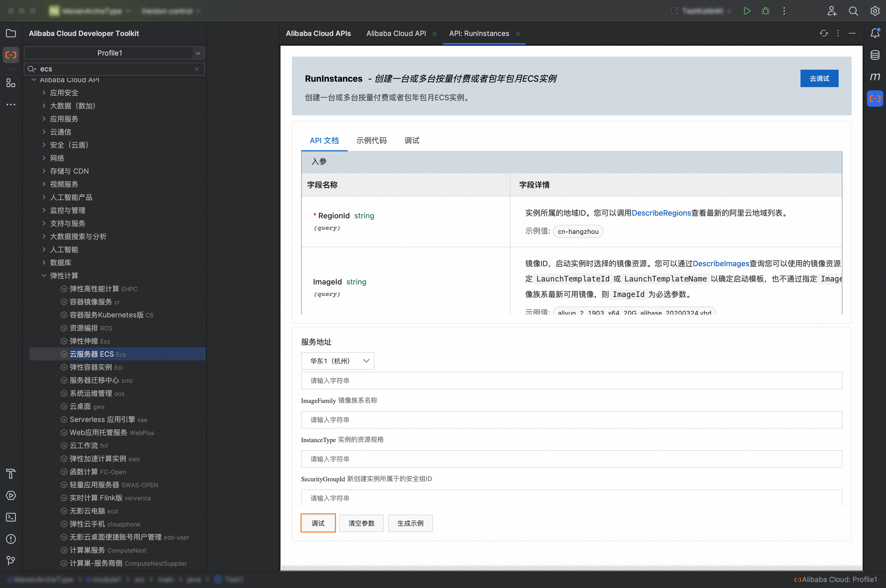The image size is (886, 588).
Task: Click the 生成示例 button
Action: 410,523
